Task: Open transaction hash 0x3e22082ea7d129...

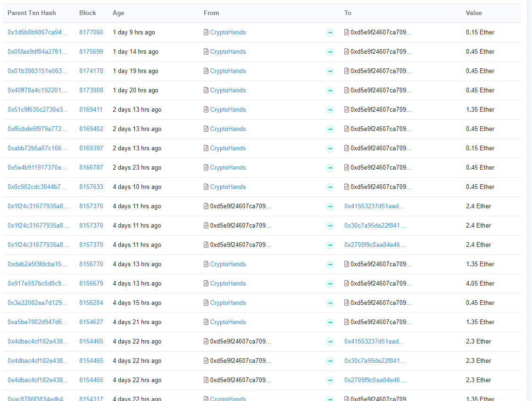Action: [x=37, y=303]
